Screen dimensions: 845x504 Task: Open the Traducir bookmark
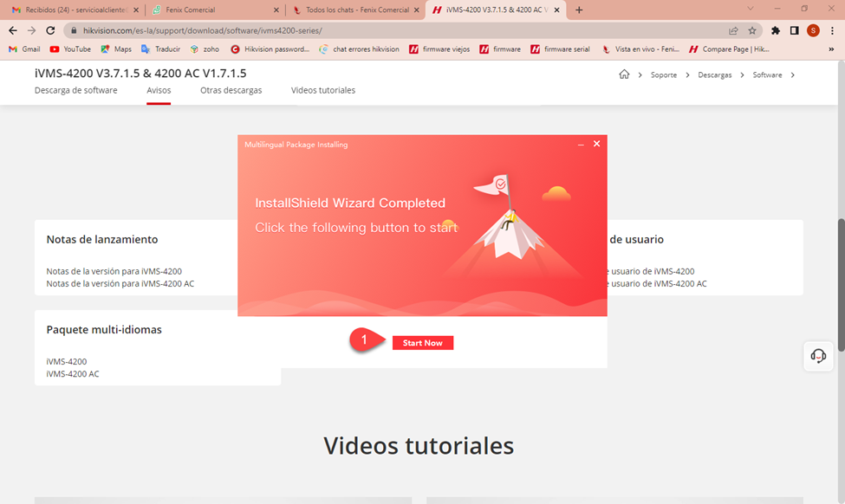tap(161, 49)
